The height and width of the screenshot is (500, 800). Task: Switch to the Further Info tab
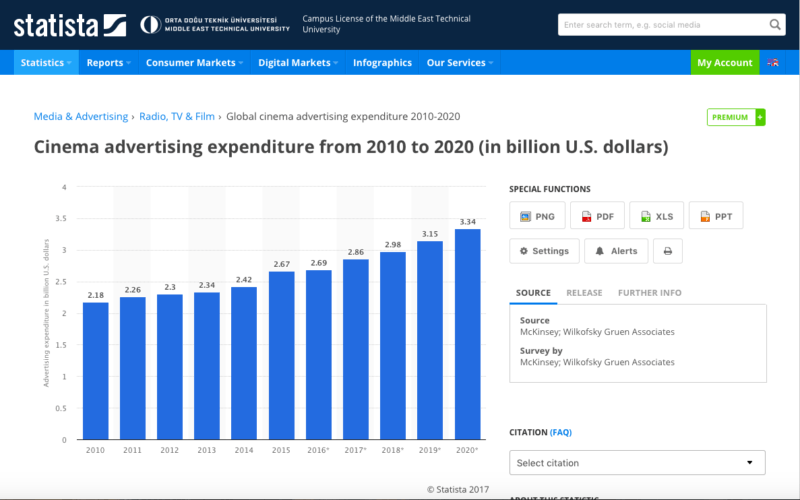click(x=649, y=293)
